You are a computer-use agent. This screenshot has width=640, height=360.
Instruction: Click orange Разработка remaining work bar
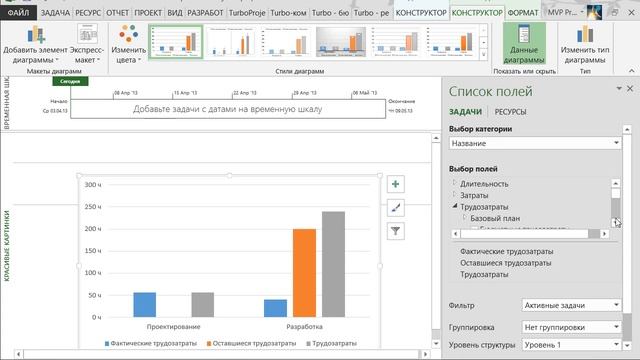(304, 273)
